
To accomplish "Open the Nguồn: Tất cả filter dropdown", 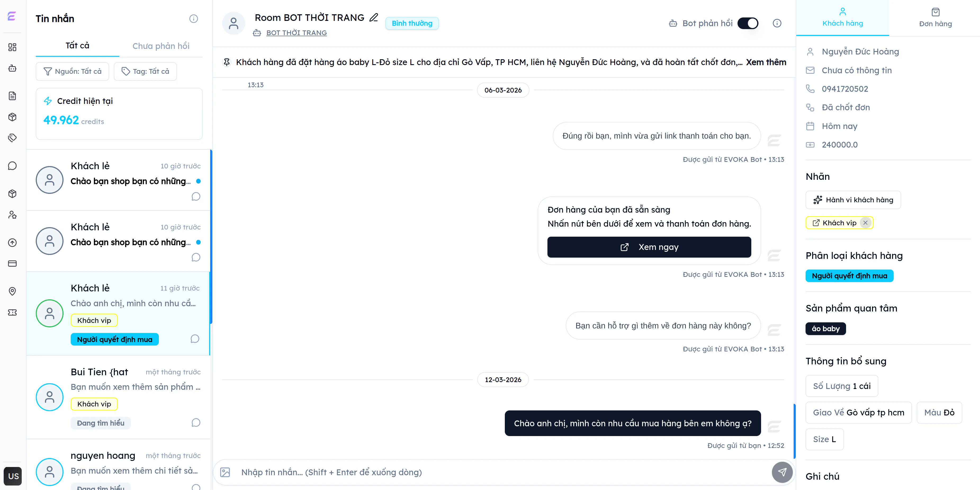I will [x=72, y=71].
